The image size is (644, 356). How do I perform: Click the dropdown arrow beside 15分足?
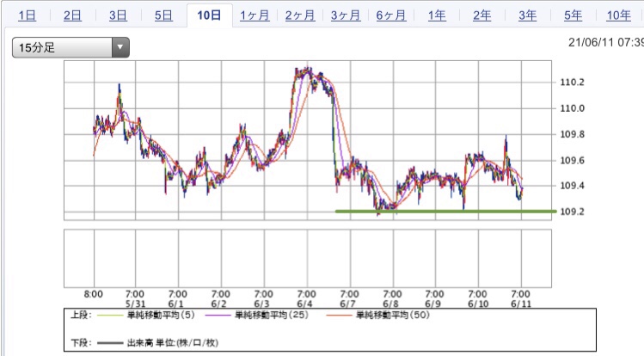[x=120, y=47]
